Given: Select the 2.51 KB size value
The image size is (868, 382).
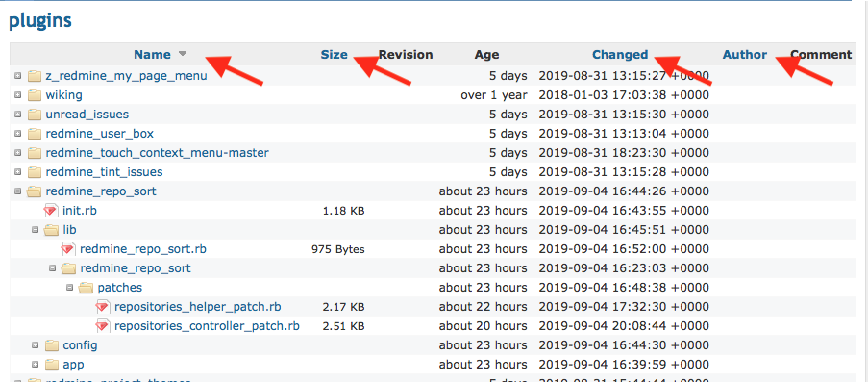Looking at the screenshot, I should tap(343, 326).
